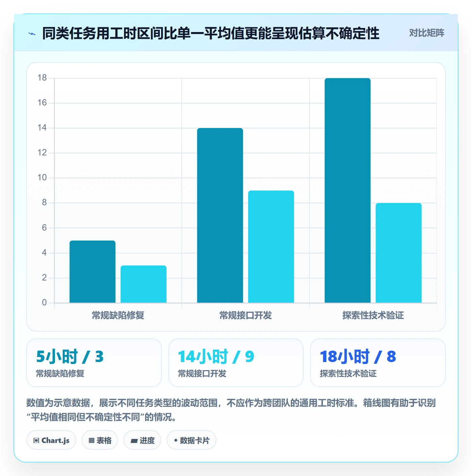Select the 进度 tag chip
Image resolution: width=472 pixels, height=476 pixels.
pyautogui.click(x=142, y=440)
